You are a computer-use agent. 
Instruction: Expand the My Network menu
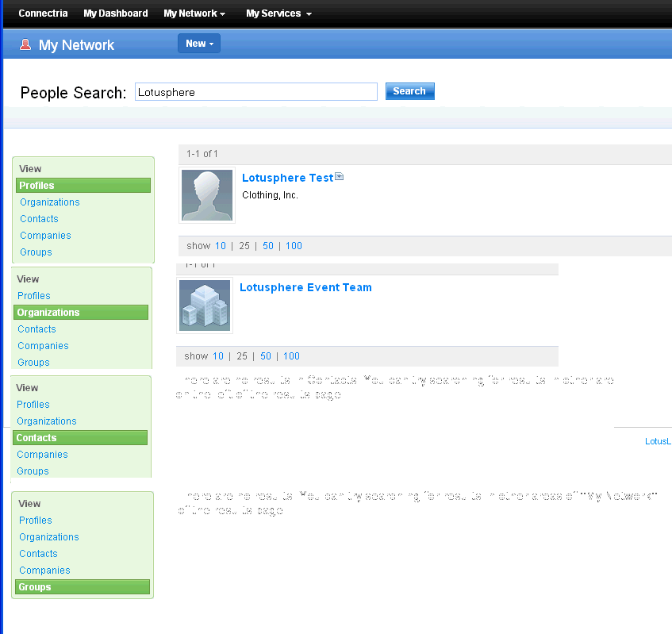[194, 13]
